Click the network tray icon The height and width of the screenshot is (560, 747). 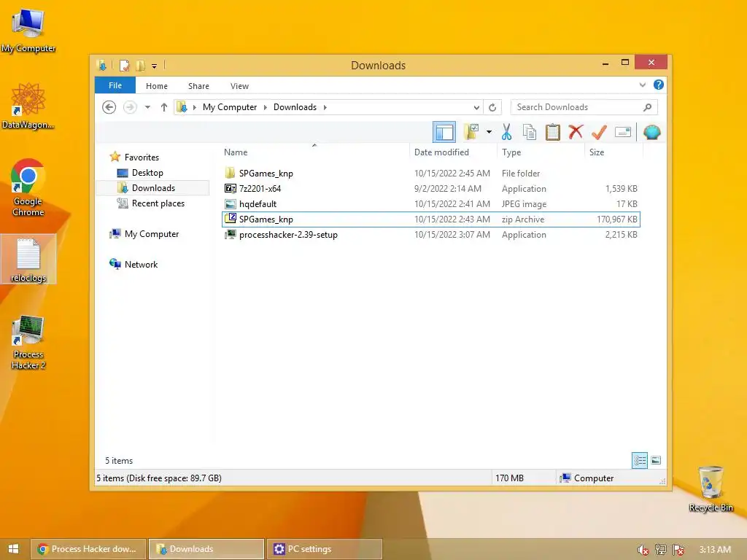[x=661, y=550]
